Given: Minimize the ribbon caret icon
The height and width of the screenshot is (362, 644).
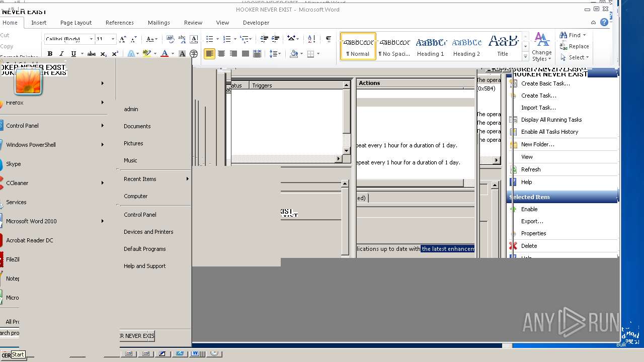Looking at the screenshot, I should click(x=594, y=23).
